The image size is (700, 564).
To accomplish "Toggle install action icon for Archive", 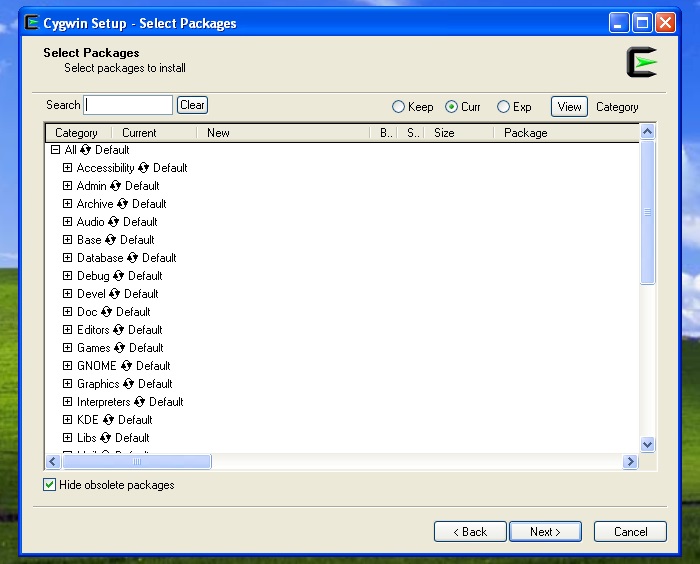I will tap(122, 204).
